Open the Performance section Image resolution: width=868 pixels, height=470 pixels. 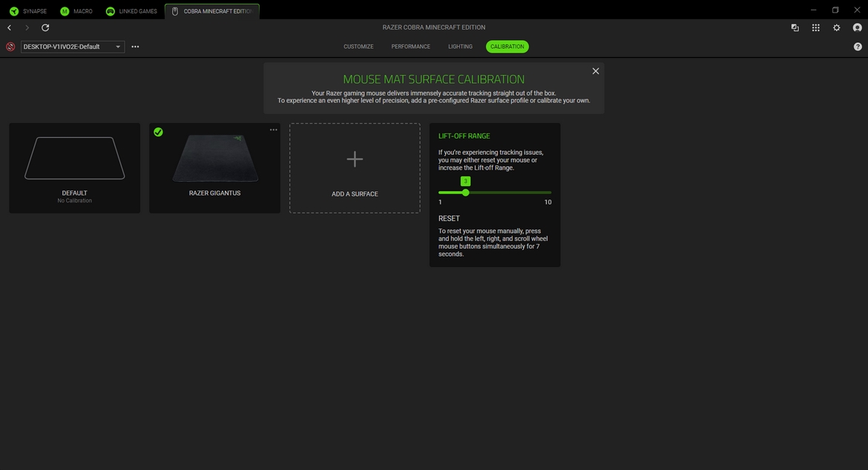coord(411,47)
